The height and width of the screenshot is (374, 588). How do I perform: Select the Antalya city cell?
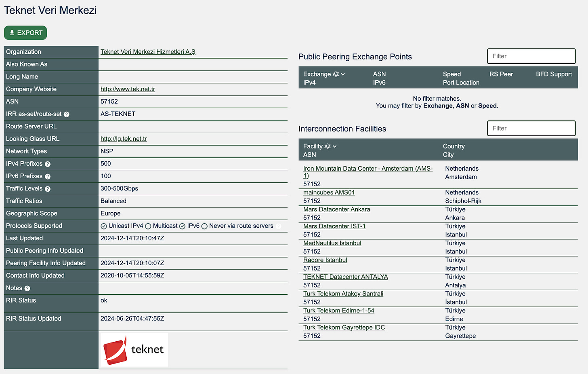click(456, 285)
